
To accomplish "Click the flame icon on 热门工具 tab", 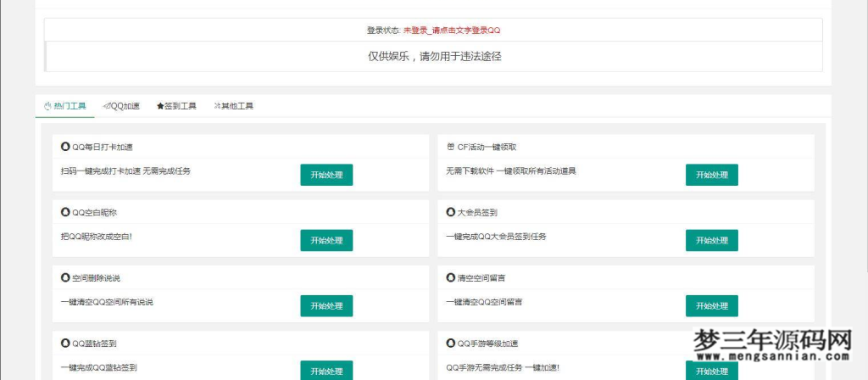I will click(47, 106).
